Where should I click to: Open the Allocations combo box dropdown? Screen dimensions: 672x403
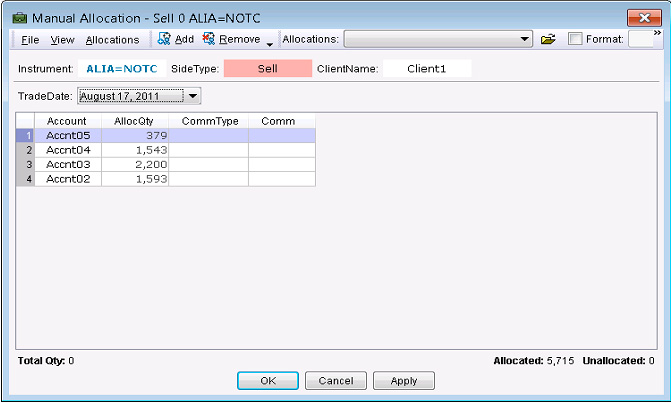(526, 39)
